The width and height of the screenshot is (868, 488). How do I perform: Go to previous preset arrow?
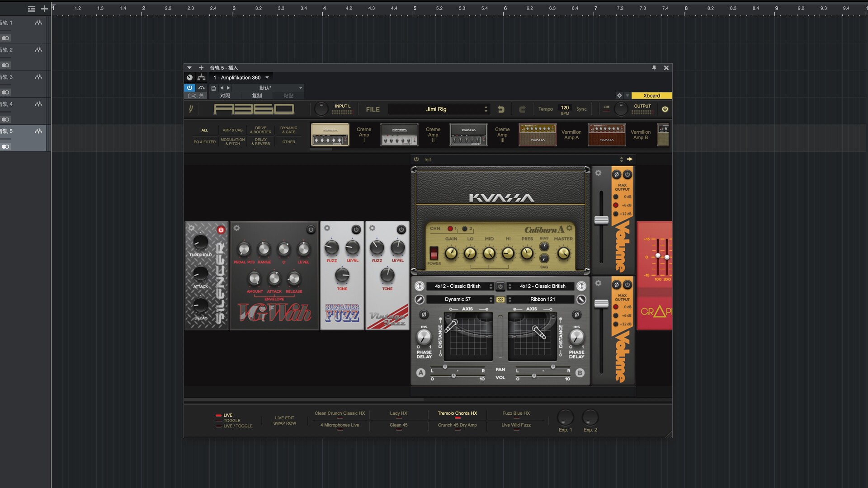(x=222, y=88)
